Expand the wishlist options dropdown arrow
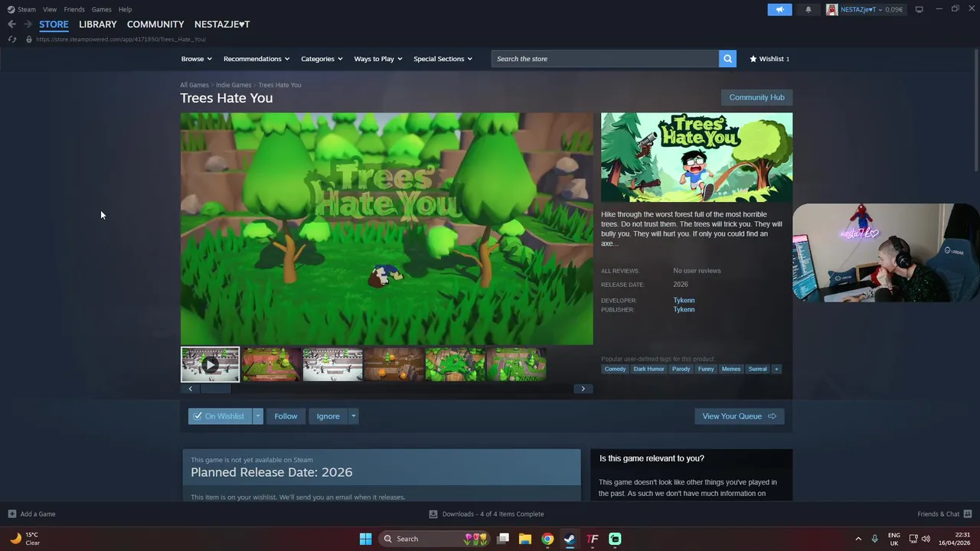Screen dimensions: 980x551 [257, 416]
